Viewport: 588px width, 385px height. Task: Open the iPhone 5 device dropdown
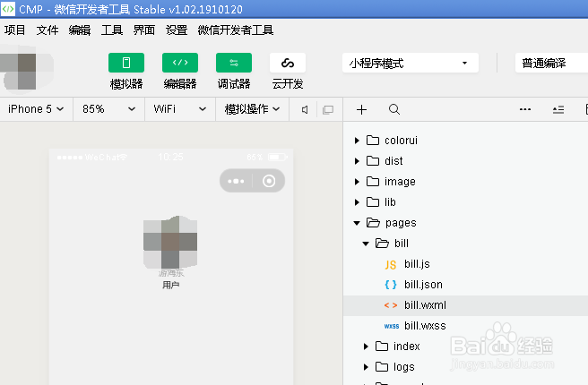click(36, 109)
